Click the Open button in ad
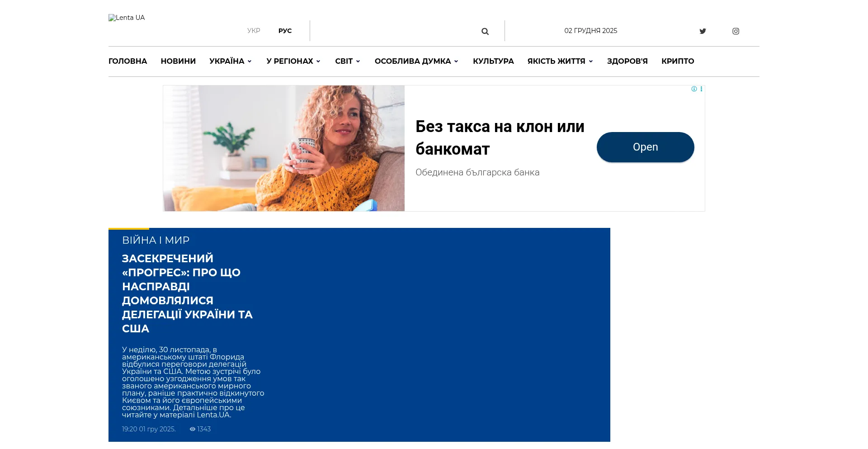Viewport: 868px width, 449px height. pyautogui.click(x=645, y=147)
